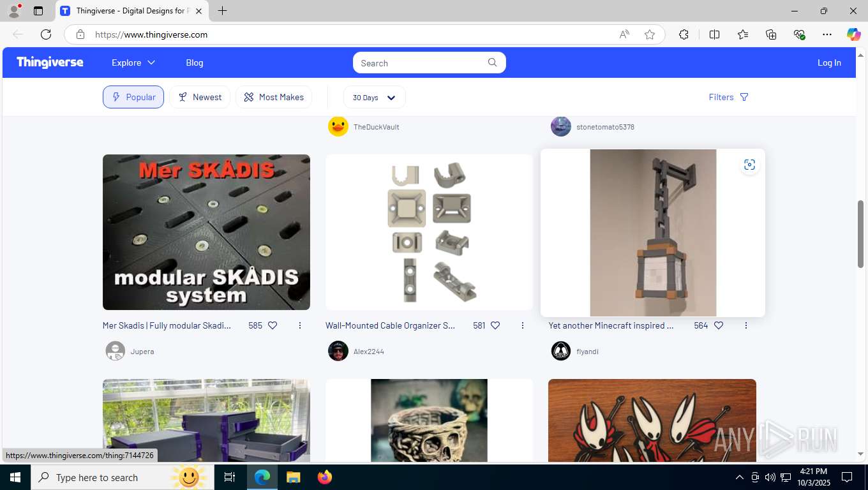
Task: Toggle Split screen icon
Action: click(714, 34)
